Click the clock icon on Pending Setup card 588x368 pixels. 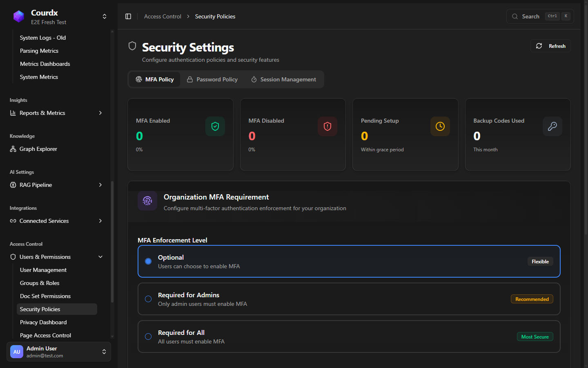pos(440,126)
